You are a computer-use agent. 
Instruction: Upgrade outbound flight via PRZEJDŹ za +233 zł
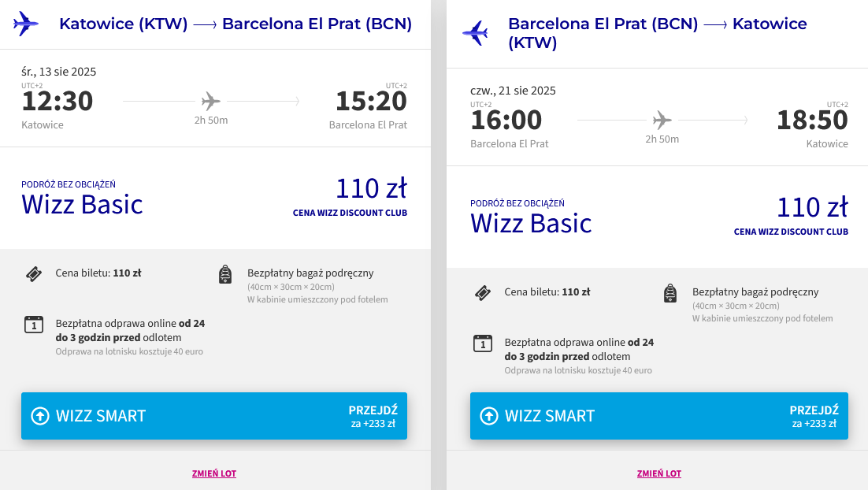click(x=373, y=416)
